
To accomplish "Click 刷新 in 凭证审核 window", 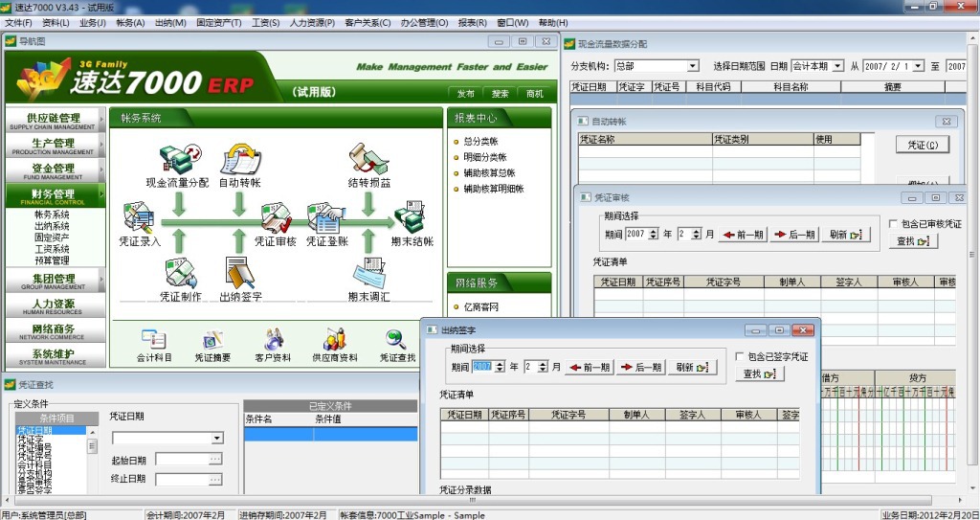I will [846, 235].
